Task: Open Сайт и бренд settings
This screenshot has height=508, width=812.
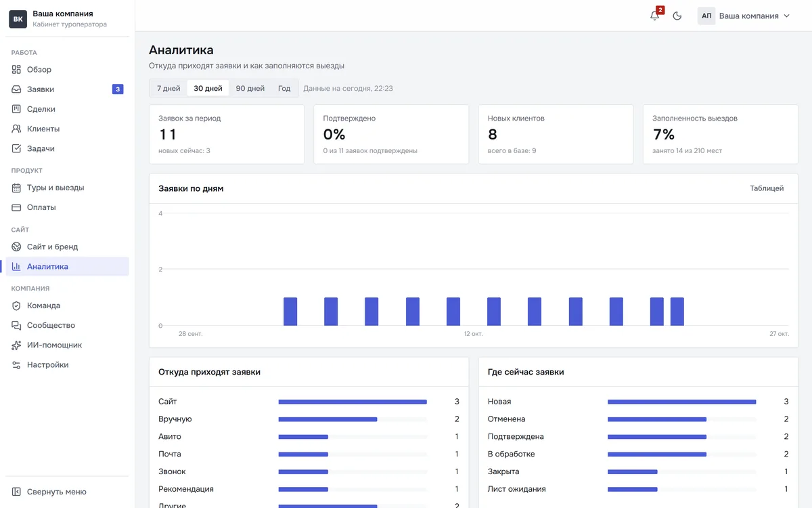Action: pos(67,247)
